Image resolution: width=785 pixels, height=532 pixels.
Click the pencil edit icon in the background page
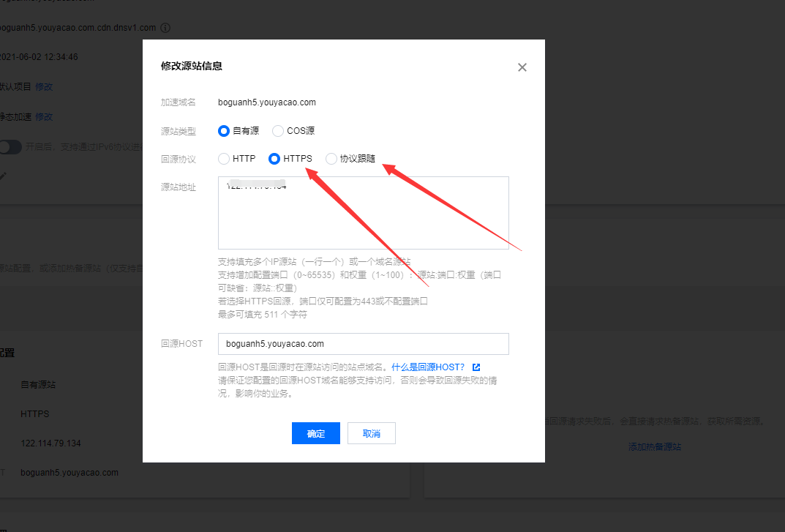click(2, 176)
